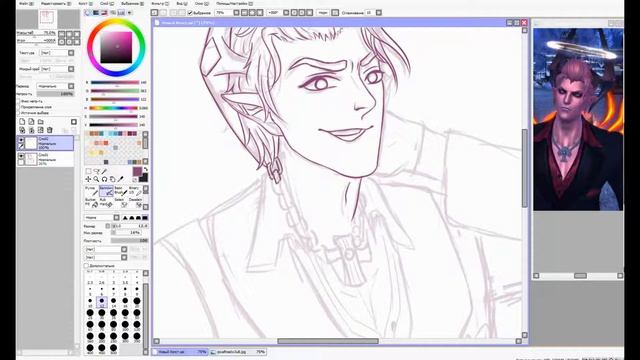Create a new layer folder
Image resolution: width=640 pixels, height=360 pixels.
click(x=41, y=122)
